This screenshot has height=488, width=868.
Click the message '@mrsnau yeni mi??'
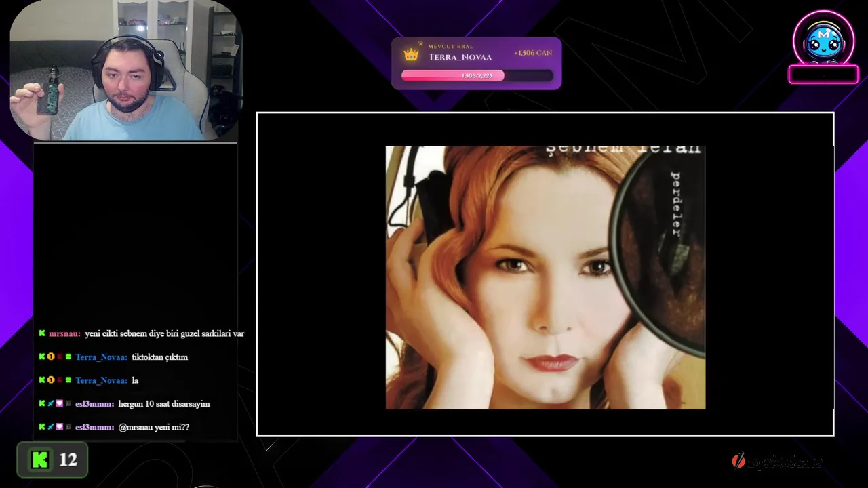coord(154,428)
